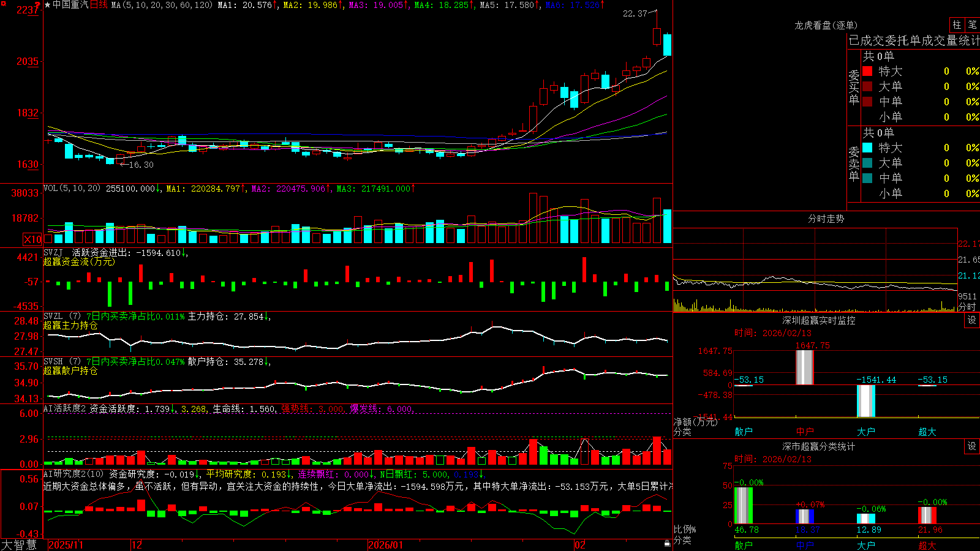Click the 主力持仓: 27.854 value
Viewport: 980px width, 551px height.
click(225, 317)
